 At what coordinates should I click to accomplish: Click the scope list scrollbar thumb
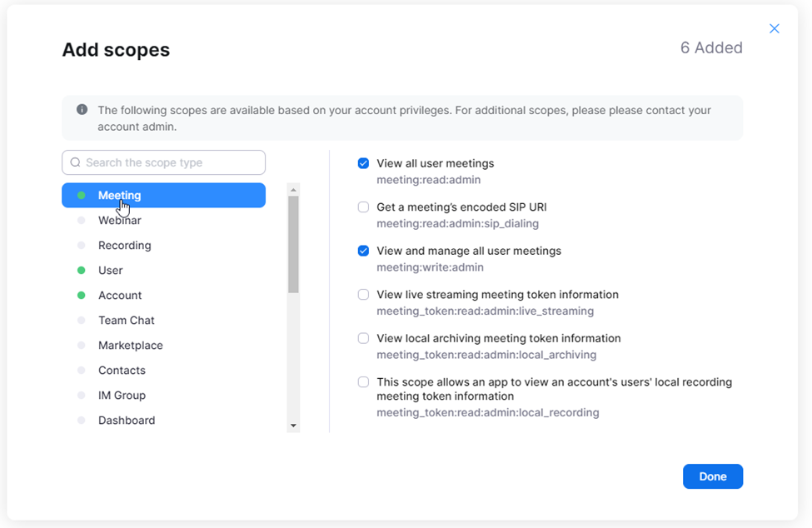tap(294, 244)
